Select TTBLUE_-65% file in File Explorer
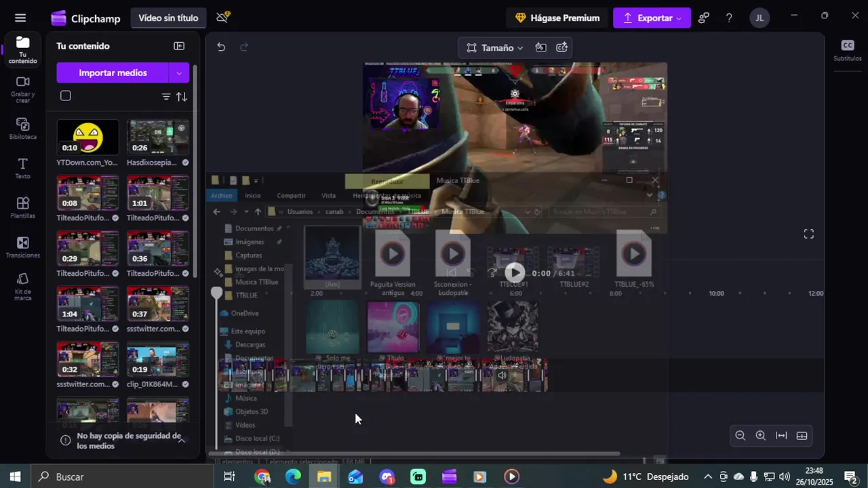Screen dimensions: 868x488 pyautogui.click(x=634, y=260)
